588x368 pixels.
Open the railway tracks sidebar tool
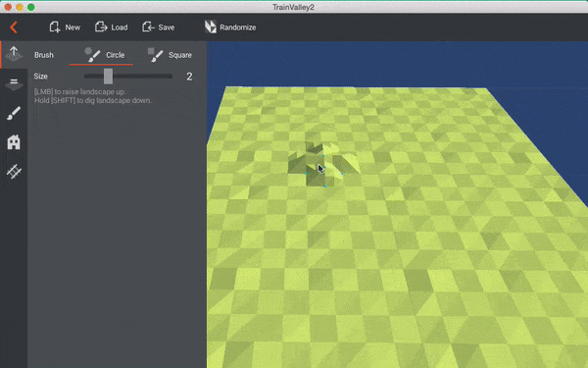(x=14, y=171)
